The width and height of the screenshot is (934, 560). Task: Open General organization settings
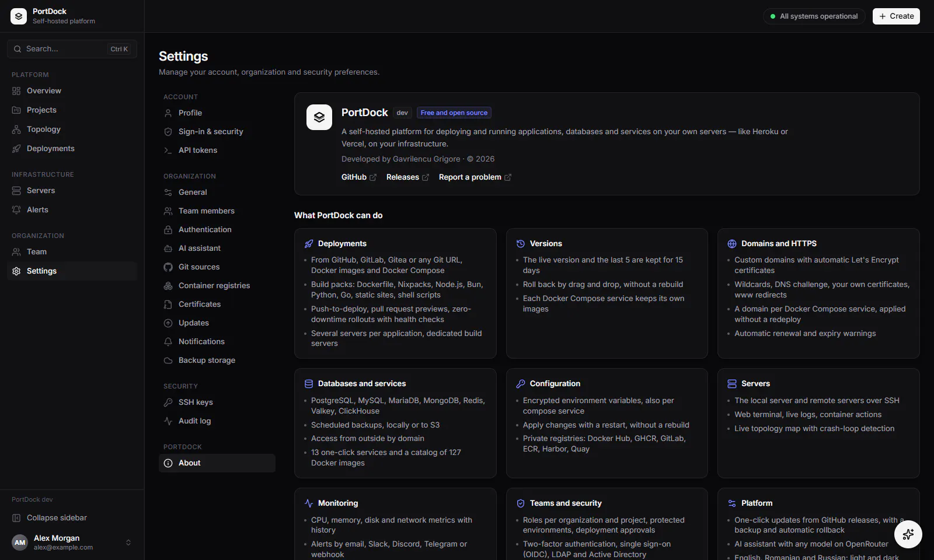[217, 192]
